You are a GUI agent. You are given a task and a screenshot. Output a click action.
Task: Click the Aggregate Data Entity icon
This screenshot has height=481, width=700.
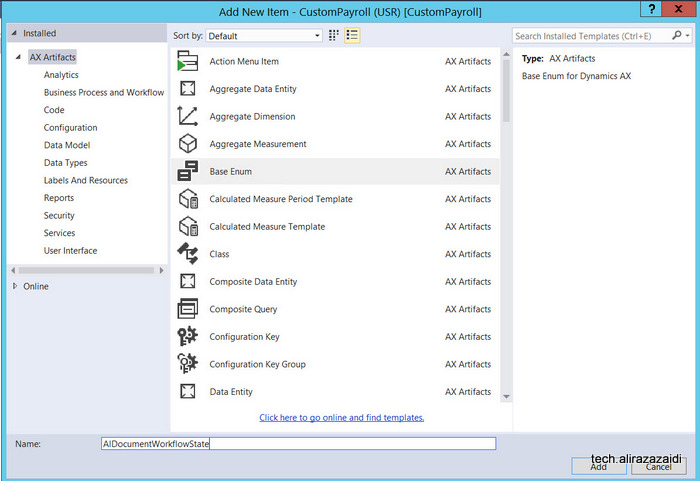[188, 88]
